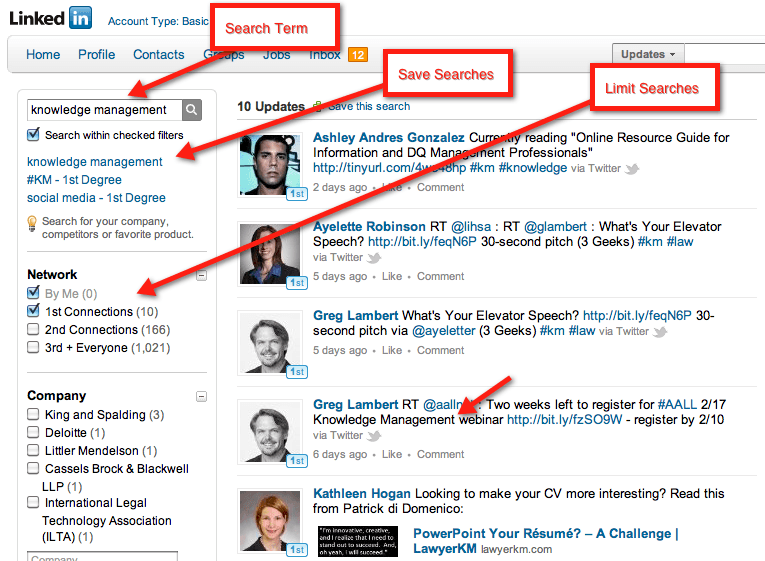
Task: Click Twitter bird icon in Ashley's update
Action: (632, 169)
